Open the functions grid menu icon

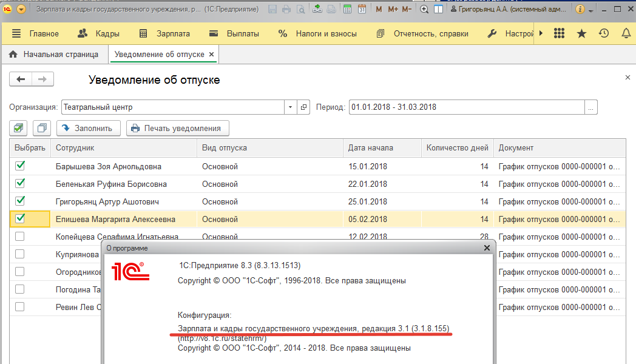559,33
